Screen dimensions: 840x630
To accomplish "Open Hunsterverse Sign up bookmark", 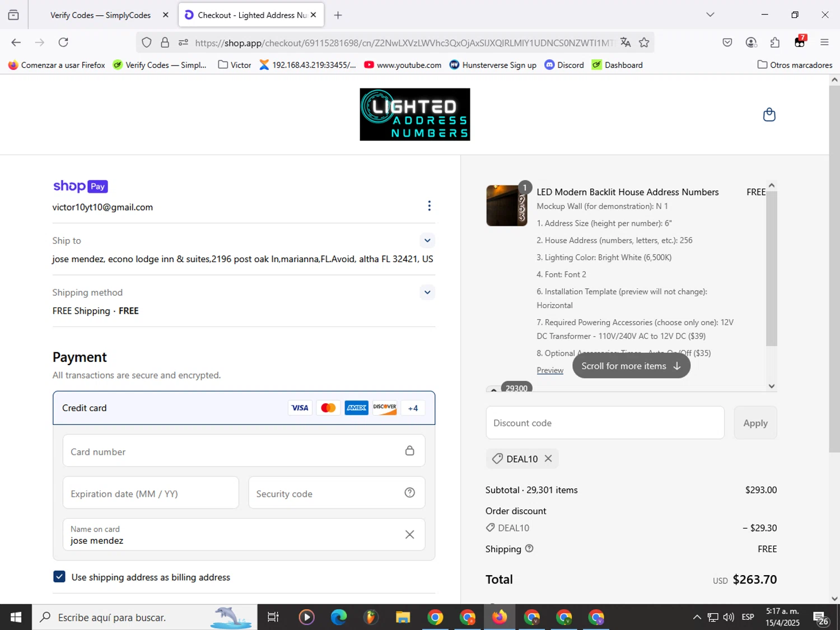I will click(493, 65).
